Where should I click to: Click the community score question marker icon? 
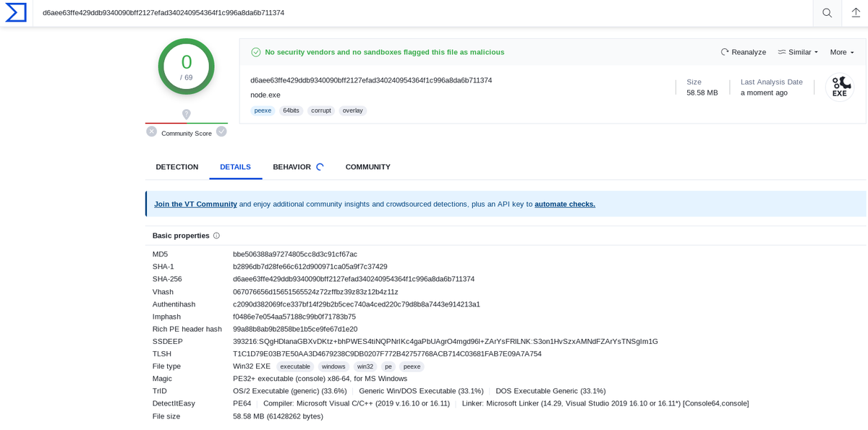pyautogui.click(x=186, y=114)
